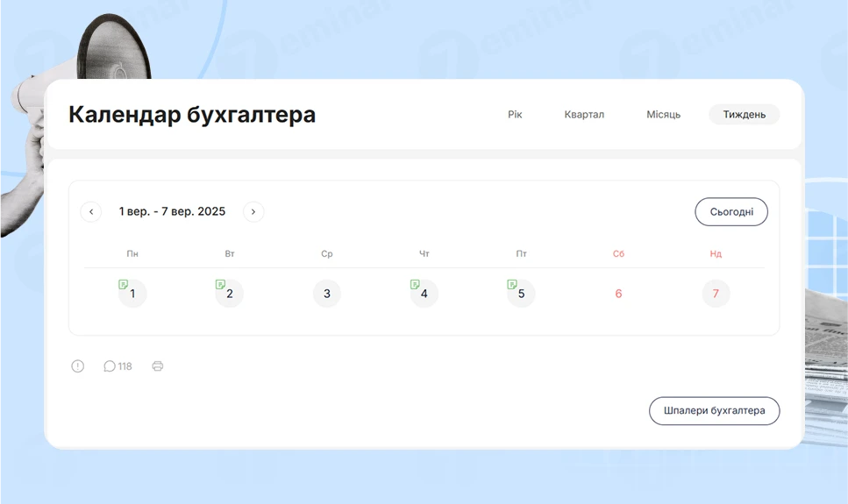Open Шпалери бухгалтера

point(715,410)
